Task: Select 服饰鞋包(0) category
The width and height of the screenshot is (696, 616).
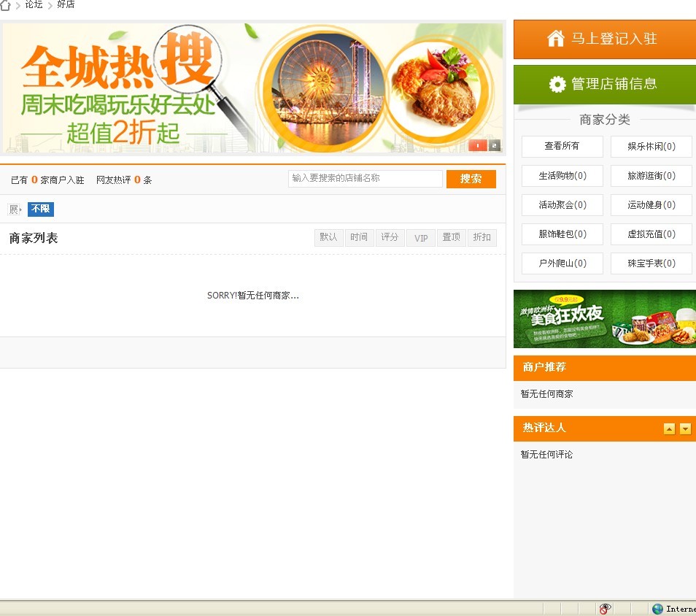Action: (562, 234)
